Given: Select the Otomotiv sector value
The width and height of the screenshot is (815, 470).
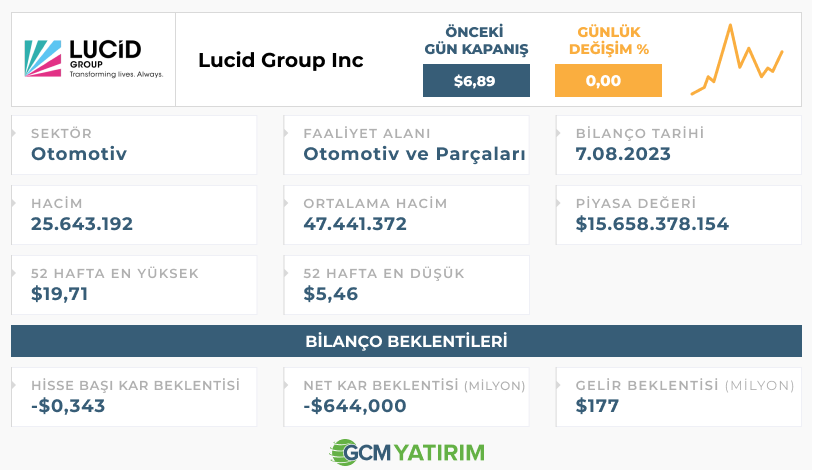Looking at the screenshot, I should (x=79, y=154).
